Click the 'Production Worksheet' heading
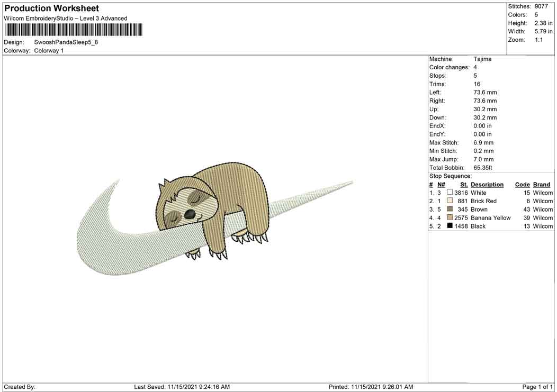 [51, 8]
